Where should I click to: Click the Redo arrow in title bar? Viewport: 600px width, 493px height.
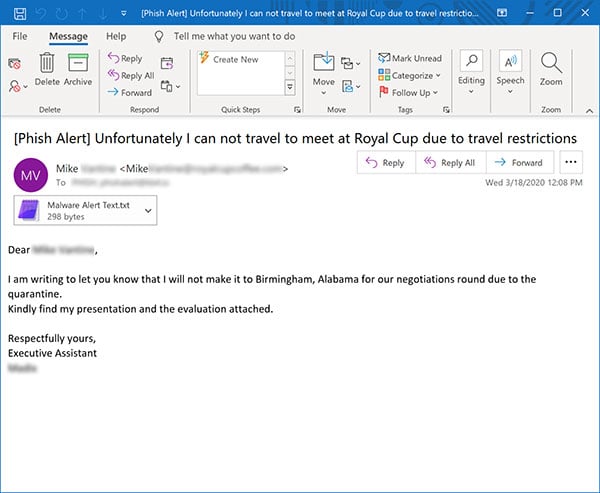pyautogui.click(x=62, y=14)
